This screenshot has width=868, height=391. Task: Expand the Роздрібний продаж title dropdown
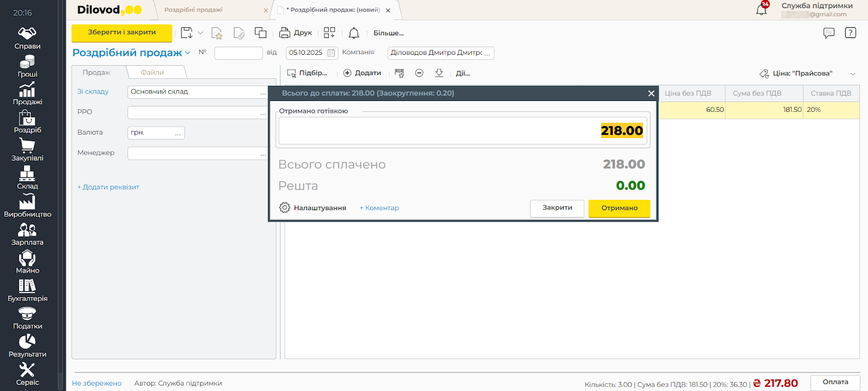pyautogui.click(x=188, y=53)
